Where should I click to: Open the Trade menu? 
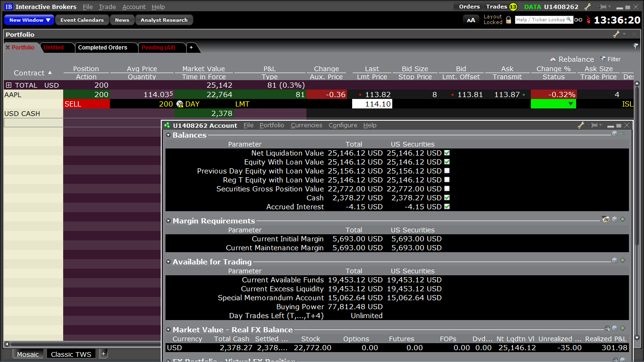pos(107,7)
